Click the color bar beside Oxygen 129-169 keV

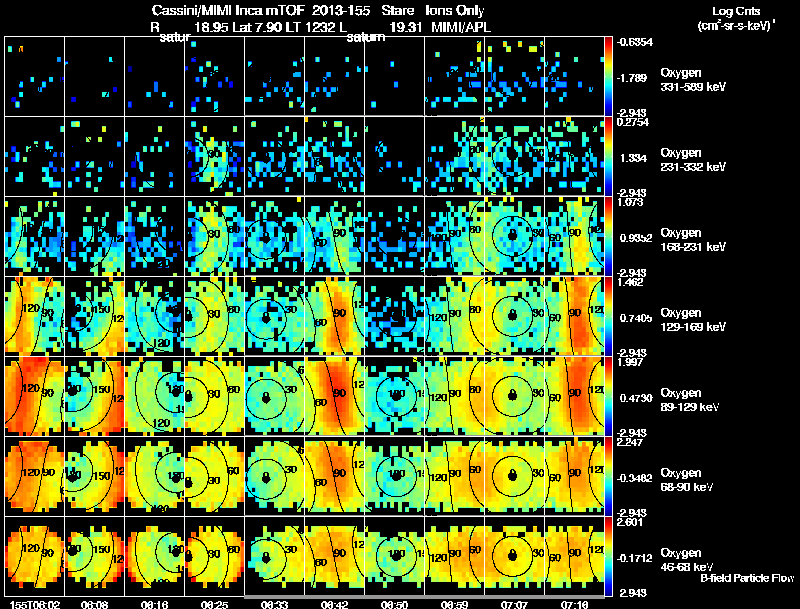click(x=608, y=316)
